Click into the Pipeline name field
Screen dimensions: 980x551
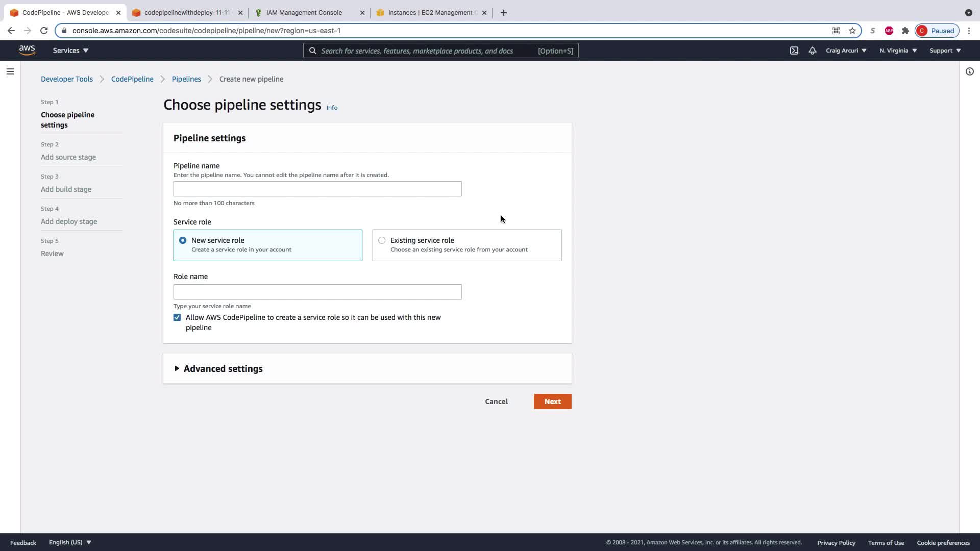[317, 189]
